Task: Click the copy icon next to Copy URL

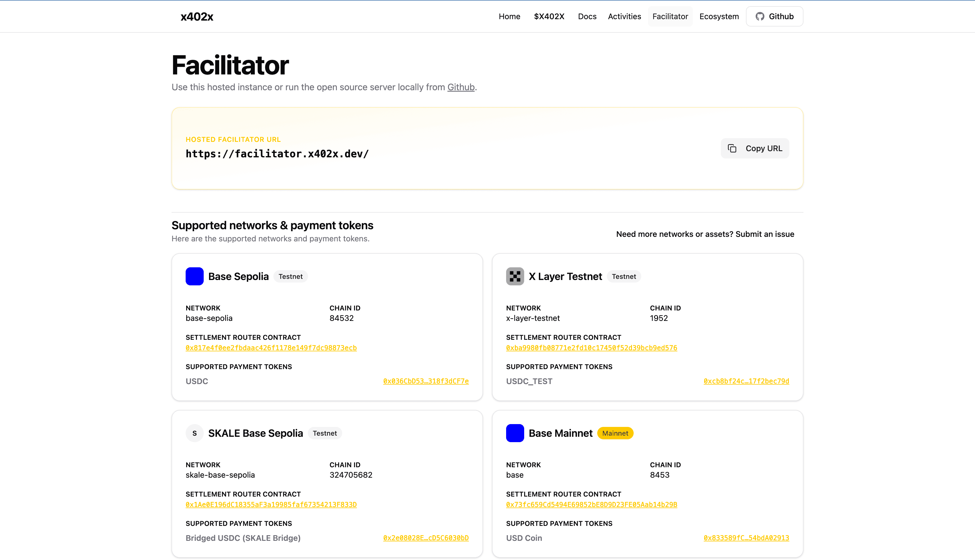Action: [x=732, y=148]
